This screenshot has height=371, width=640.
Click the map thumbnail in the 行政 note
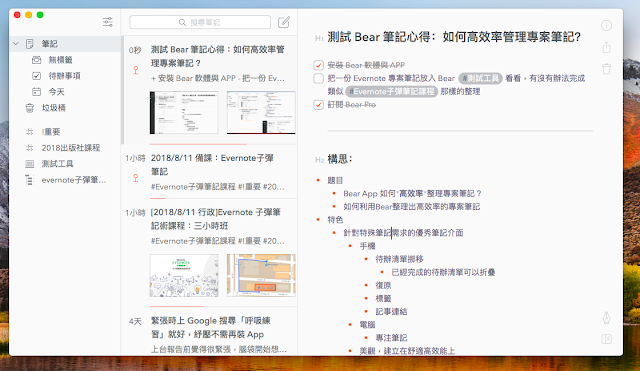pos(261,275)
